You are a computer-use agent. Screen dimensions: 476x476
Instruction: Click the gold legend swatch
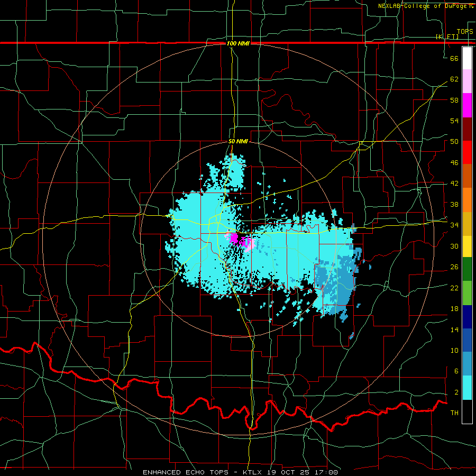coord(467,223)
